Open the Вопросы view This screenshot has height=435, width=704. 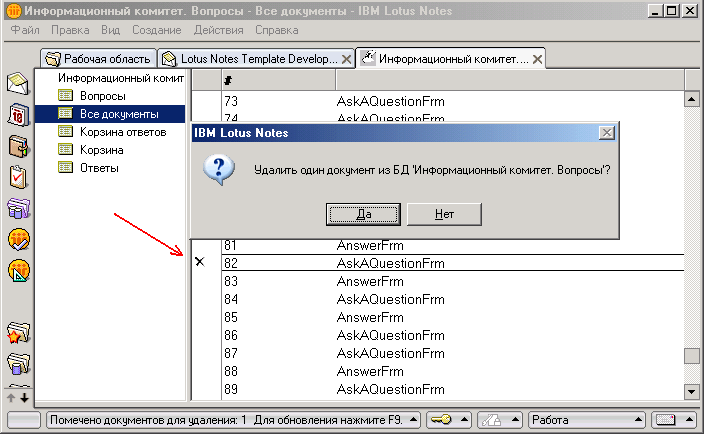click(x=103, y=96)
